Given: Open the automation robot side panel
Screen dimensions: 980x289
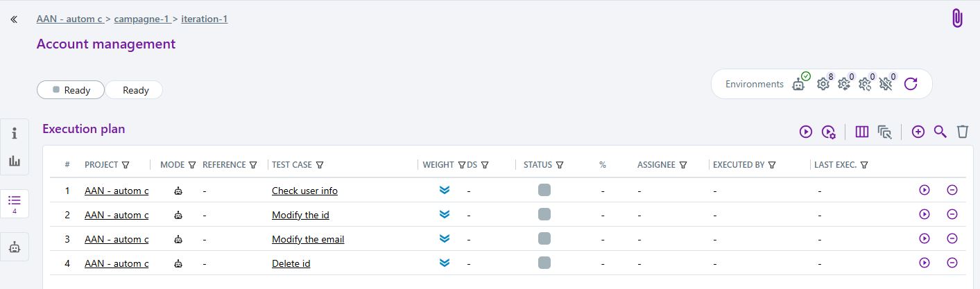Looking at the screenshot, I should (x=15, y=247).
